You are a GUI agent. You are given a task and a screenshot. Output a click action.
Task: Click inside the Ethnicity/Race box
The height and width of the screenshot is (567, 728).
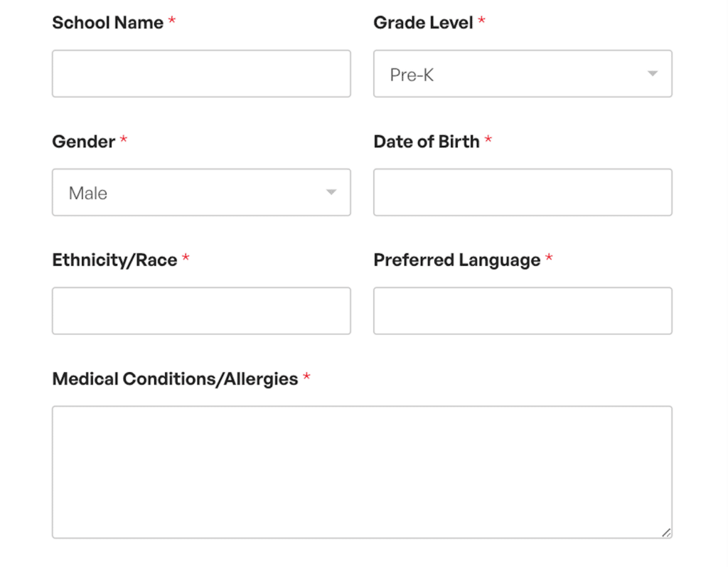coord(201,310)
